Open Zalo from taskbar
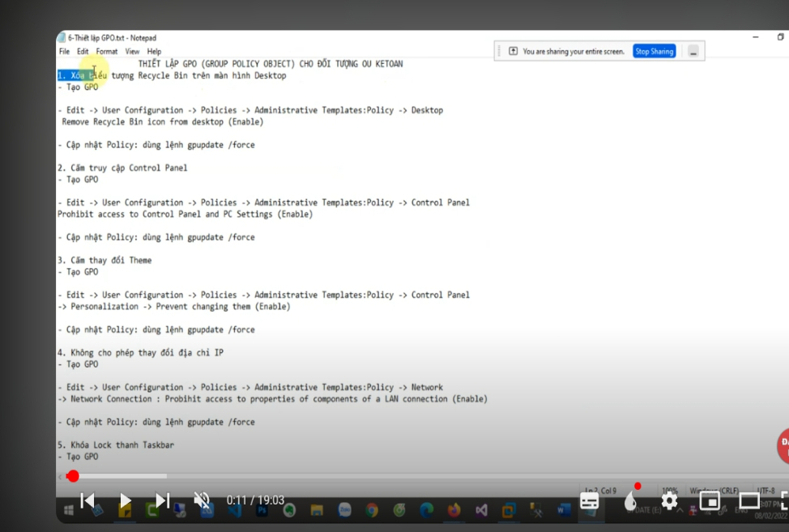 (x=345, y=510)
